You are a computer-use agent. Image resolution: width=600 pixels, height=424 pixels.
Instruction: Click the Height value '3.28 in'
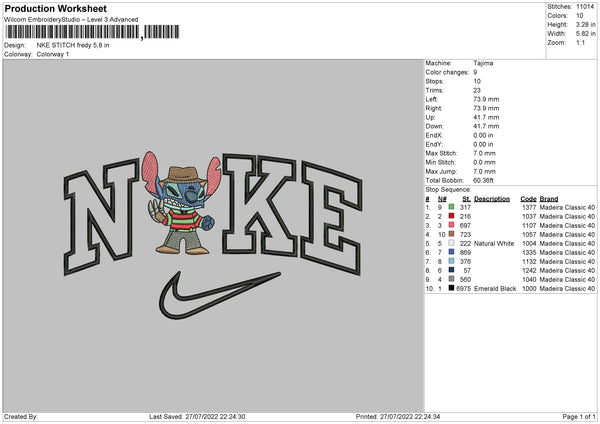pyautogui.click(x=585, y=24)
